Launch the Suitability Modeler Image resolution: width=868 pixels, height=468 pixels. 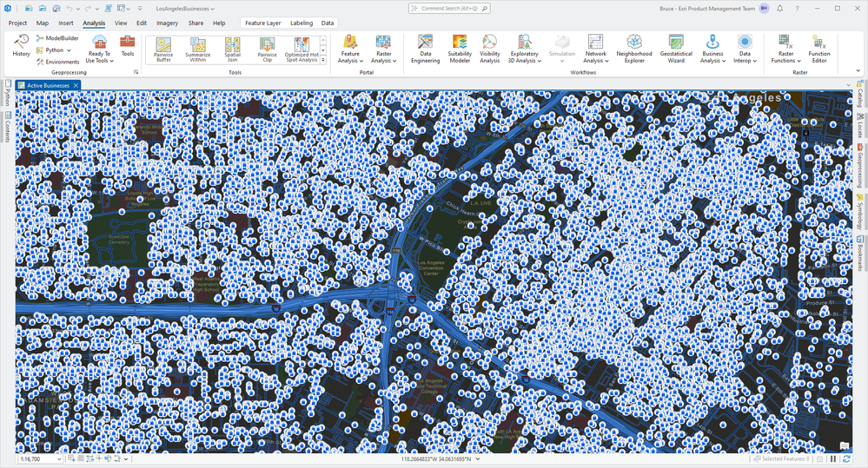coord(460,49)
